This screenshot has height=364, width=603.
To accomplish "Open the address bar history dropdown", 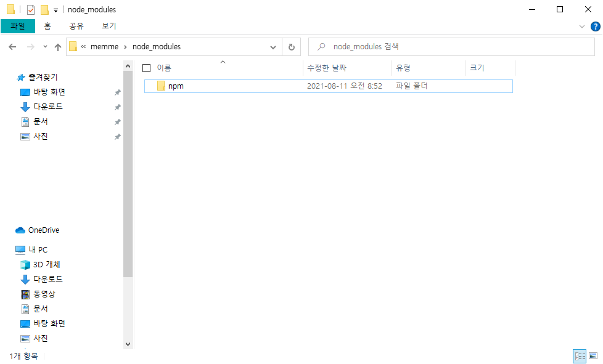I will click(273, 47).
